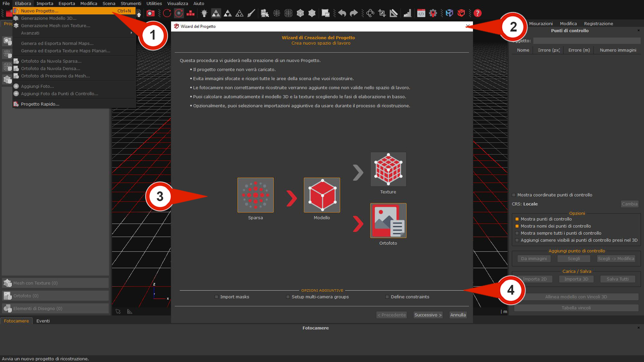Check Aggiungi camere visibili ai punti di controllo
644x362 pixels.
[517, 240]
